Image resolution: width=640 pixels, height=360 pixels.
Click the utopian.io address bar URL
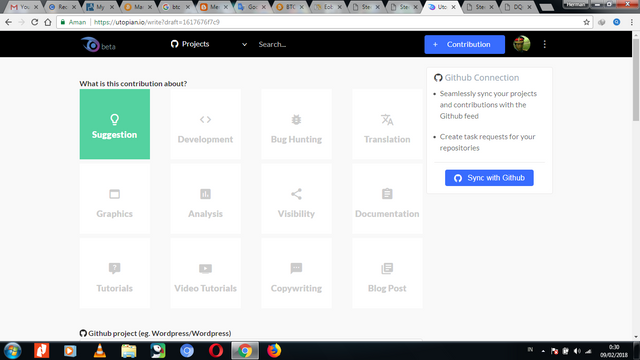[x=157, y=22]
